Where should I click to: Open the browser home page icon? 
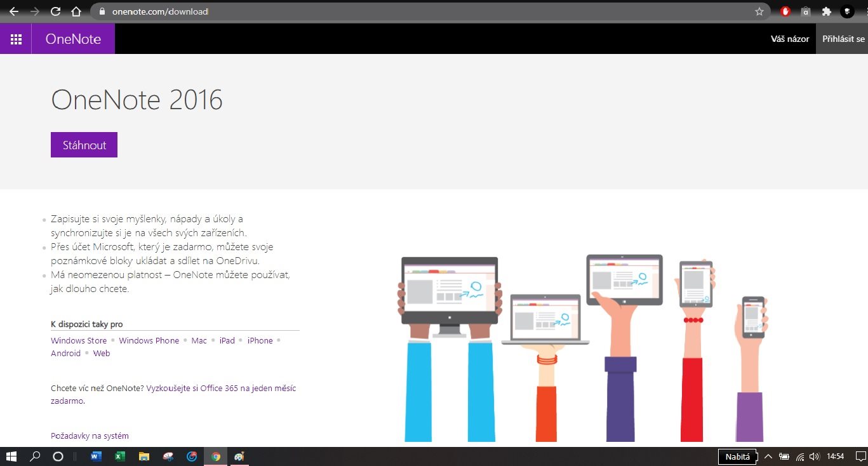(x=76, y=11)
